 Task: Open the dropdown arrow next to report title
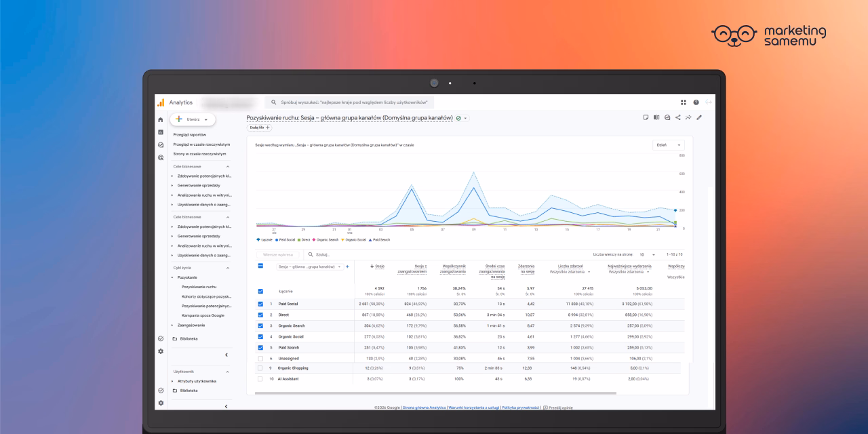pyautogui.click(x=467, y=118)
